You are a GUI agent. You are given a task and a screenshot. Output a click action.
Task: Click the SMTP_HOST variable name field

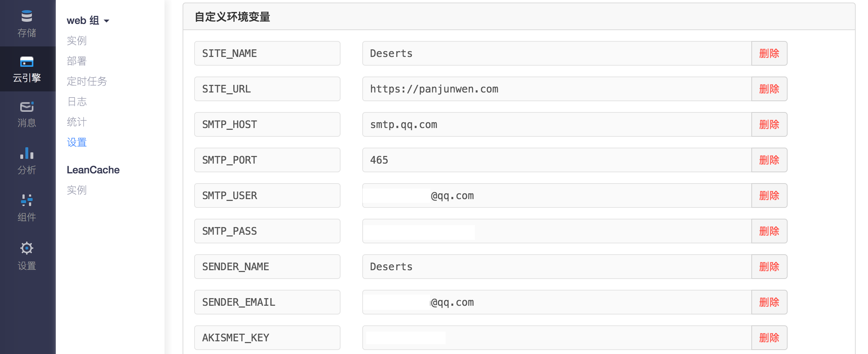[x=267, y=124]
